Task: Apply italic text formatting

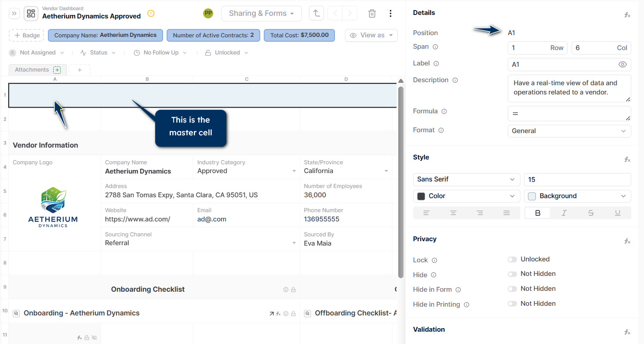Action: click(564, 213)
